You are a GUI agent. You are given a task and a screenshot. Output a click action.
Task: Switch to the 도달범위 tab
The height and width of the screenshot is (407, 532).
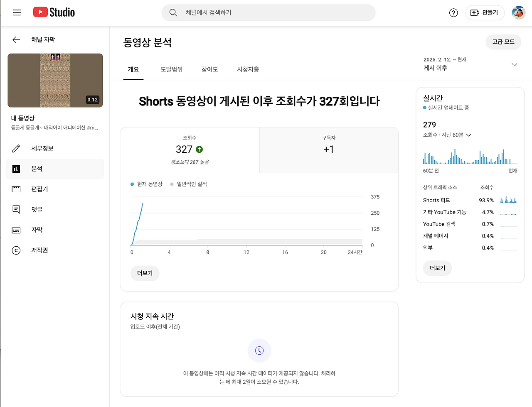[171, 70]
